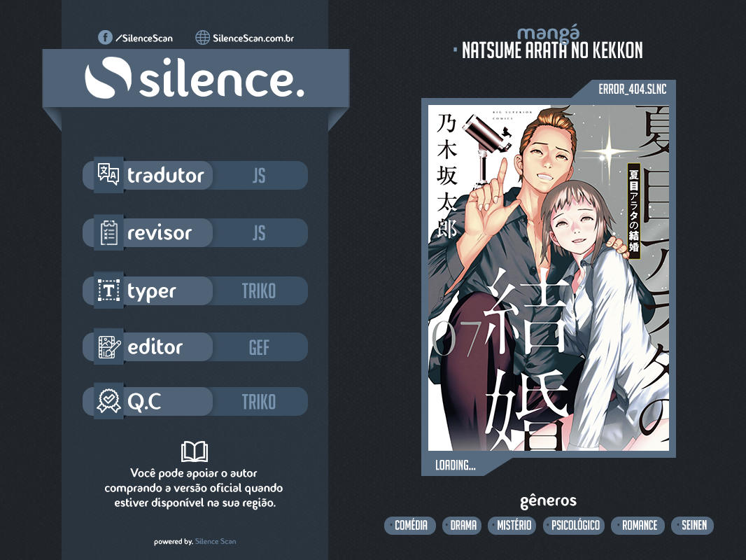Screen dimensions: 746x560
Task: Open the SilenceScan.com.br website link
Action: click(253, 38)
